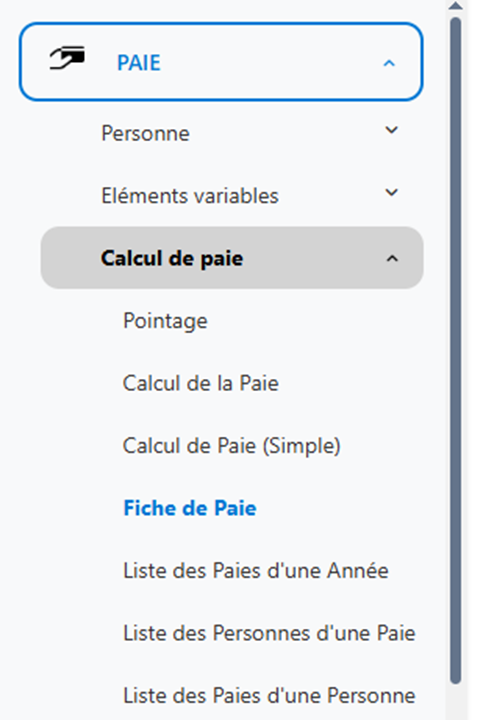Open the Personne submenu label
483x720 pixels.
pyautogui.click(x=145, y=134)
